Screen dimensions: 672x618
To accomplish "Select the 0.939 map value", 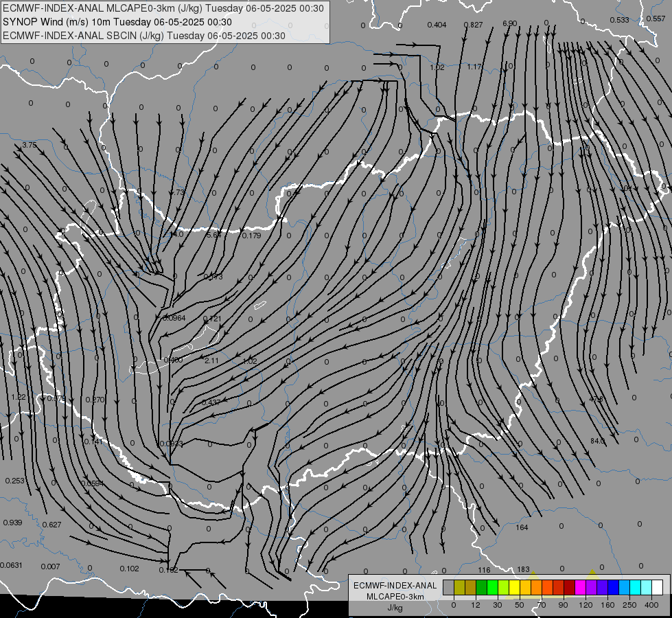I will coord(12,523).
